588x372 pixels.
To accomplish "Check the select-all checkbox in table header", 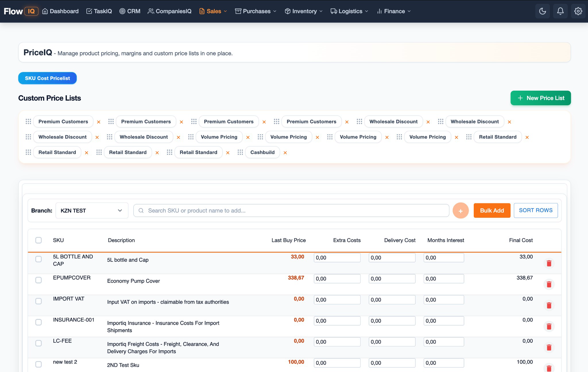I will tap(39, 240).
